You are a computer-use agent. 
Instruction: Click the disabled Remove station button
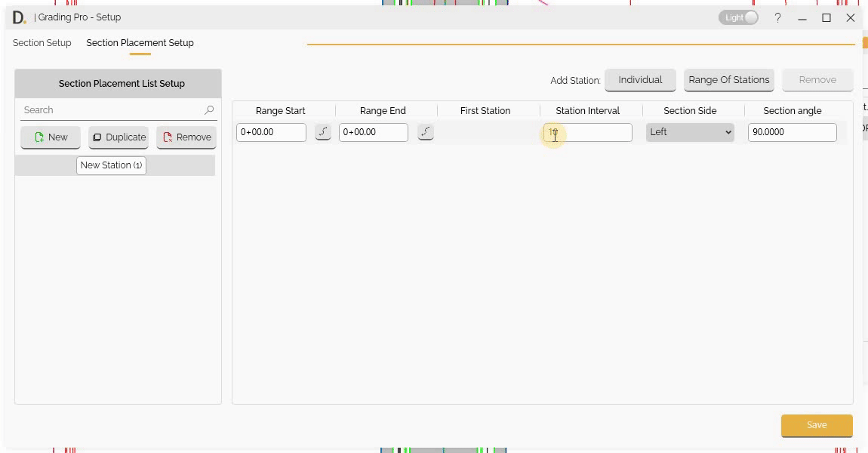tap(817, 79)
